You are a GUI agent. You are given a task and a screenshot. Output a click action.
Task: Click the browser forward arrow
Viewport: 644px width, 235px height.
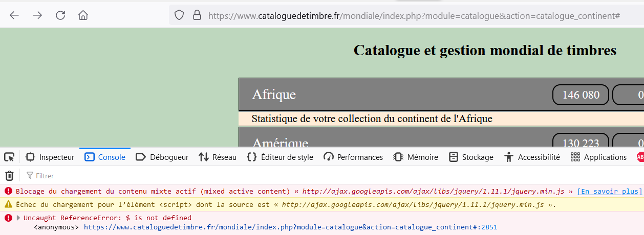tap(37, 15)
